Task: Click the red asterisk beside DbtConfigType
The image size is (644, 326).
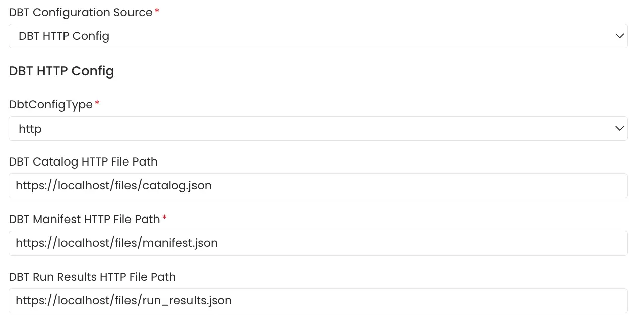Action: point(97,103)
